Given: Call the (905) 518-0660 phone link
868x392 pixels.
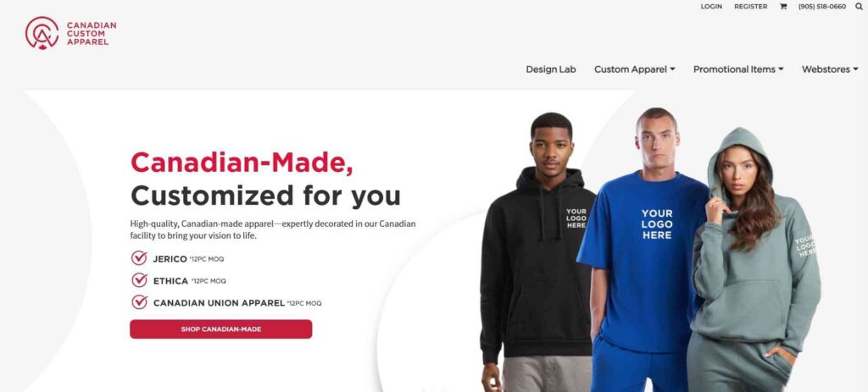Looking at the screenshot, I should pos(822,7).
